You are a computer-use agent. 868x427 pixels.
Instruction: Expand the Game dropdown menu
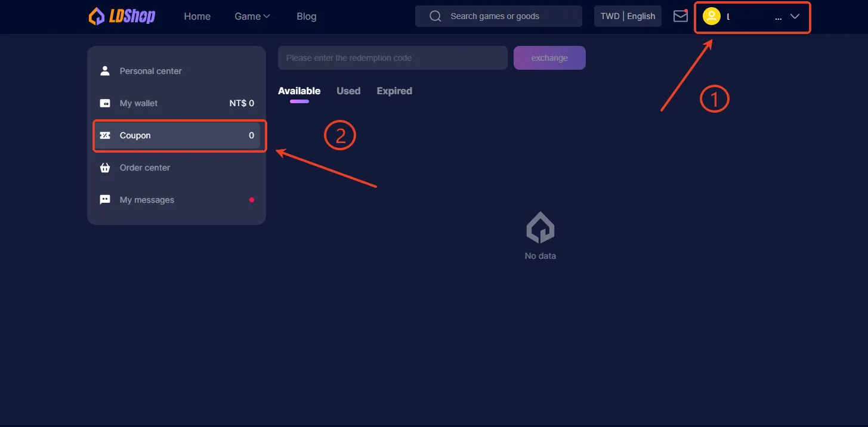(x=252, y=16)
